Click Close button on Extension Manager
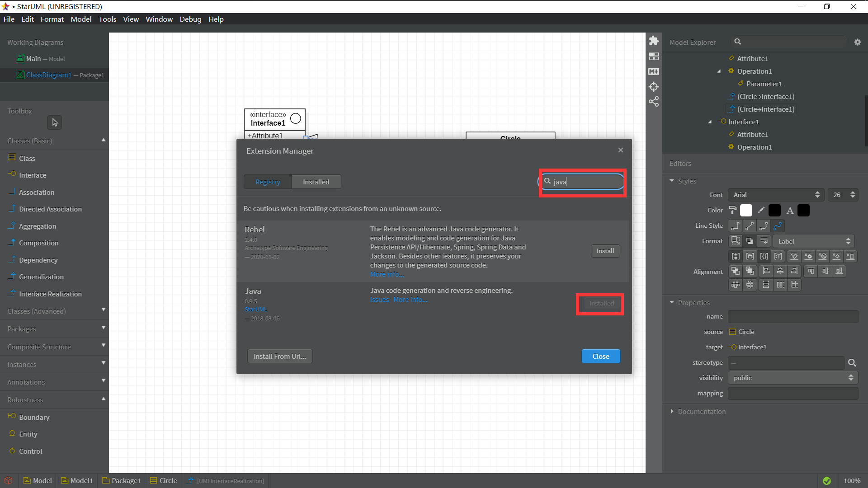This screenshot has width=868, height=488. [600, 356]
